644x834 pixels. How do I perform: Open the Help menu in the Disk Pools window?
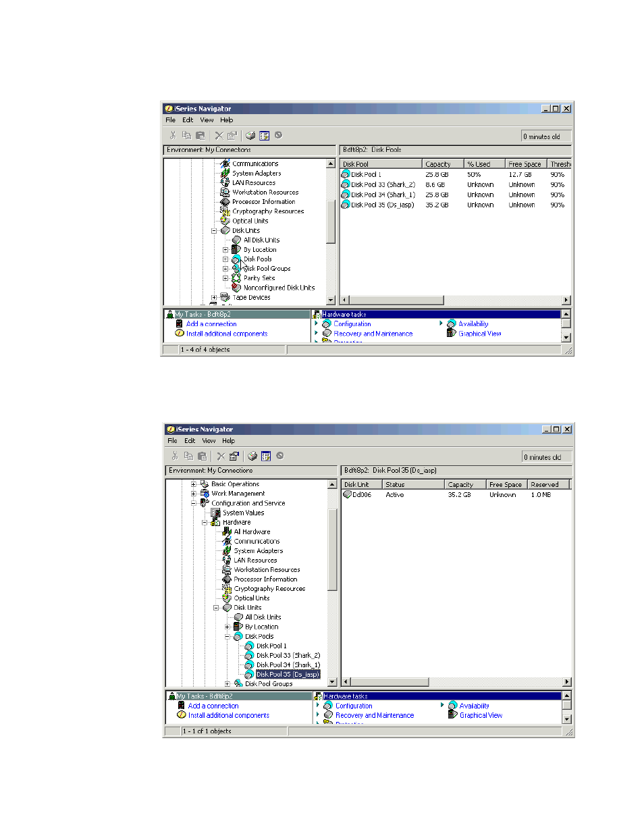tap(226, 120)
